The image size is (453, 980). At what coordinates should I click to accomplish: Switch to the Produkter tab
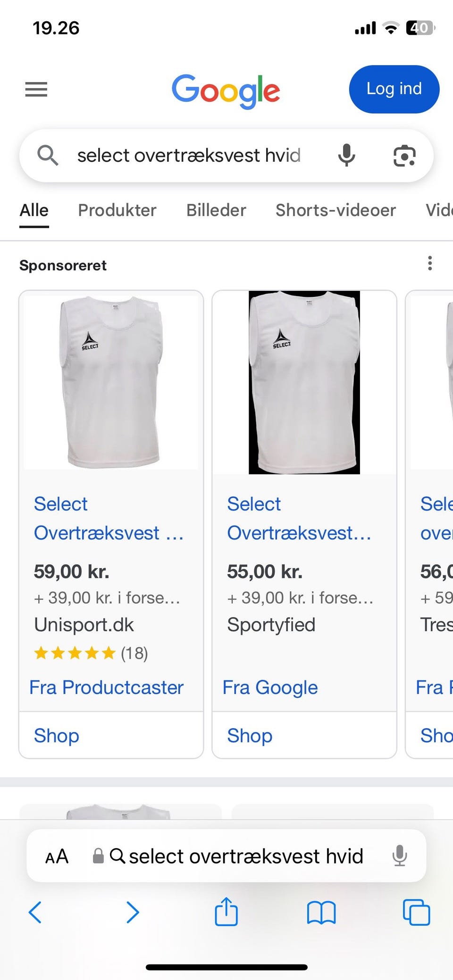[117, 210]
